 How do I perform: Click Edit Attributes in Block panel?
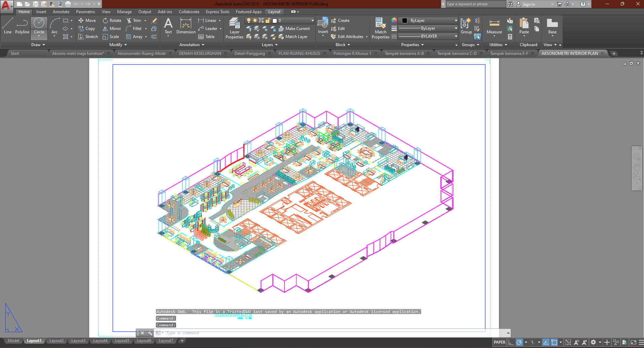pos(350,37)
